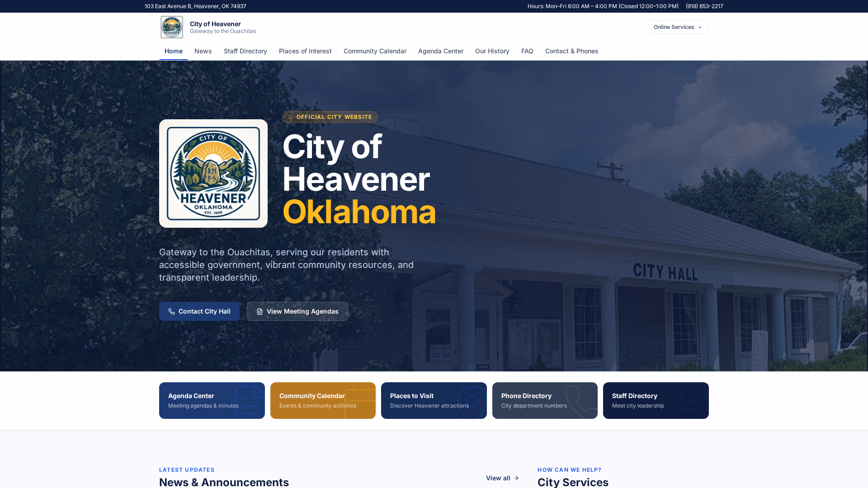Viewport: 868px width, 488px height.
Task: Click the City of Heavener header logo
Action: pyautogui.click(x=172, y=27)
